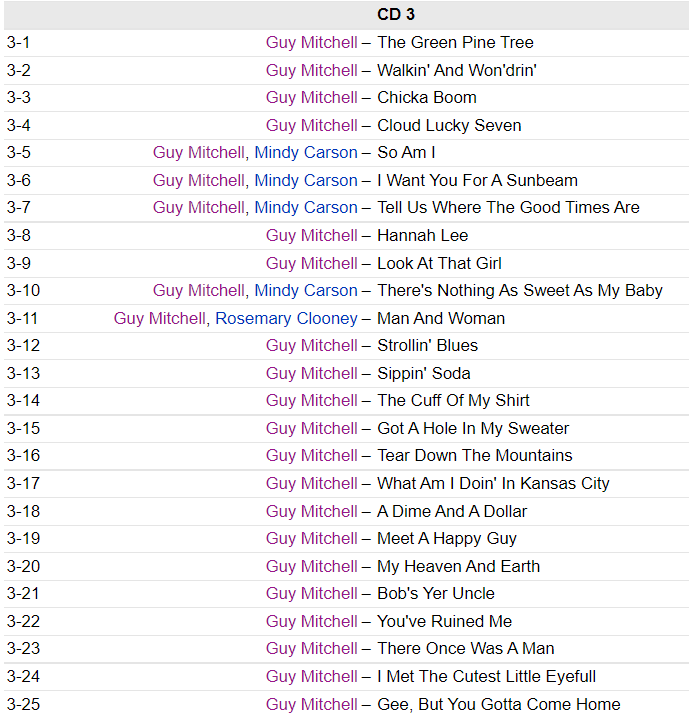The height and width of the screenshot is (719, 689).
Task: Select track title So Am I
Action: tap(406, 153)
